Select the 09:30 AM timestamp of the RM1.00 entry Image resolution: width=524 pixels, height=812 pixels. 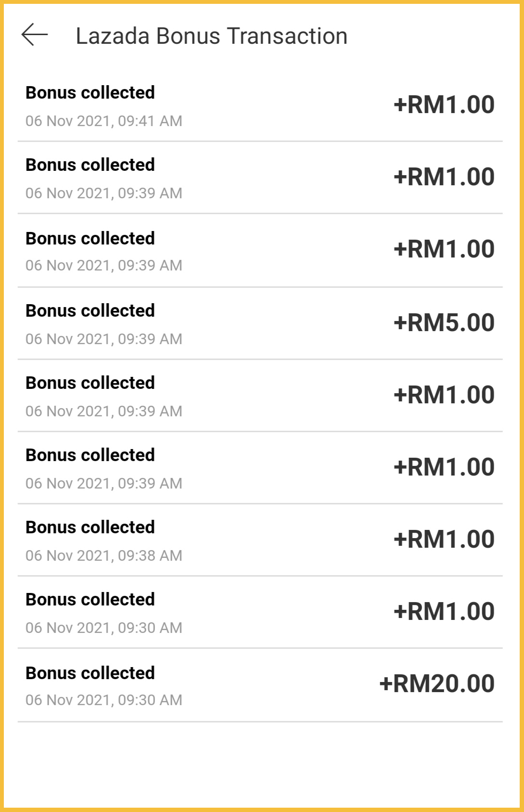tap(104, 628)
